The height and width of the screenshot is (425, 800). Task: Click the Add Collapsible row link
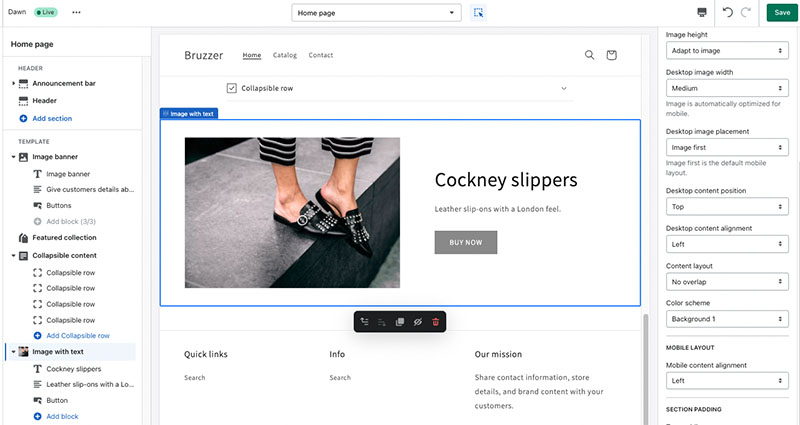[x=78, y=336]
